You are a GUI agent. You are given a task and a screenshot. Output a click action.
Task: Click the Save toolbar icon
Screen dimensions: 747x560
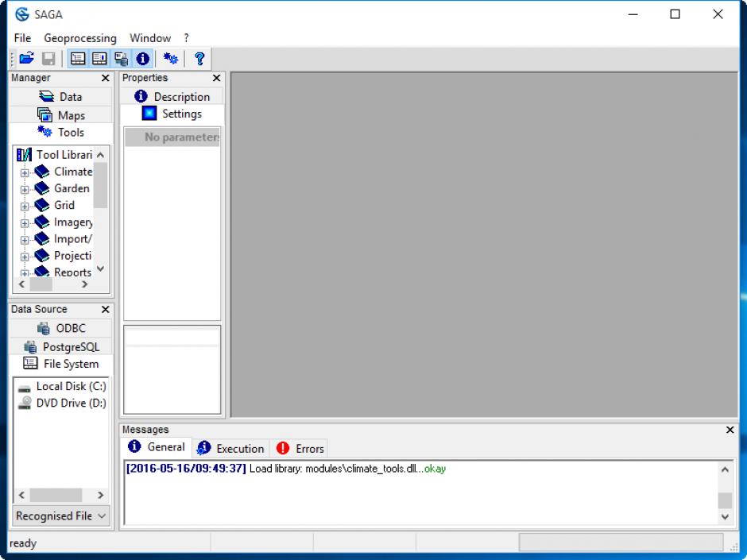tap(48, 59)
